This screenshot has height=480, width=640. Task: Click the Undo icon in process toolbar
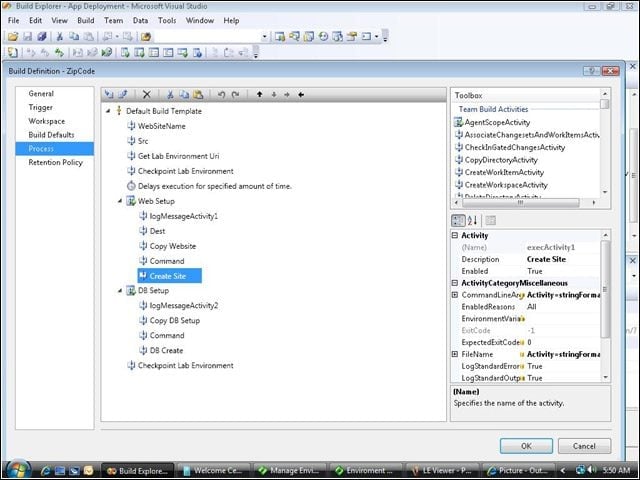221,95
